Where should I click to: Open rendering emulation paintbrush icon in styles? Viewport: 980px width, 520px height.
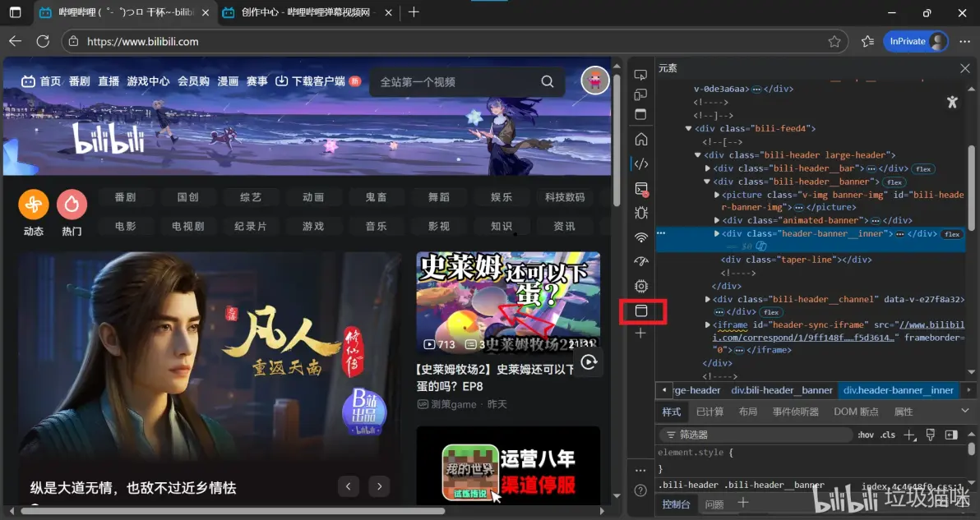tap(931, 435)
